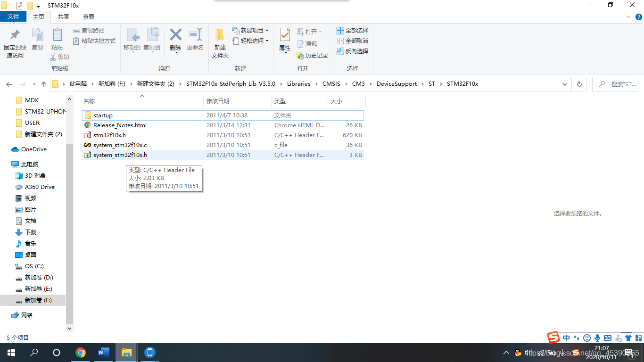Click Select All (全部选择)
The image size is (644, 362).
coord(353,31)
